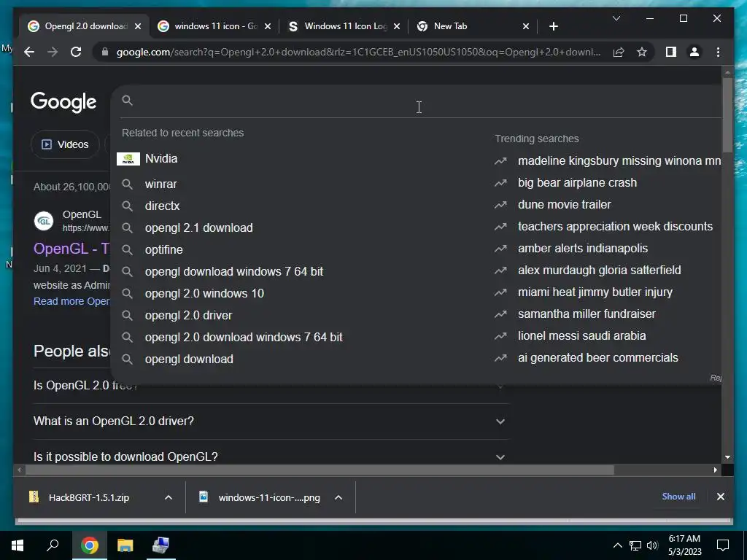747x560 pixels.
Task: Open HackBGRT-1.5.1.zip download
Action: coord(89,497)
